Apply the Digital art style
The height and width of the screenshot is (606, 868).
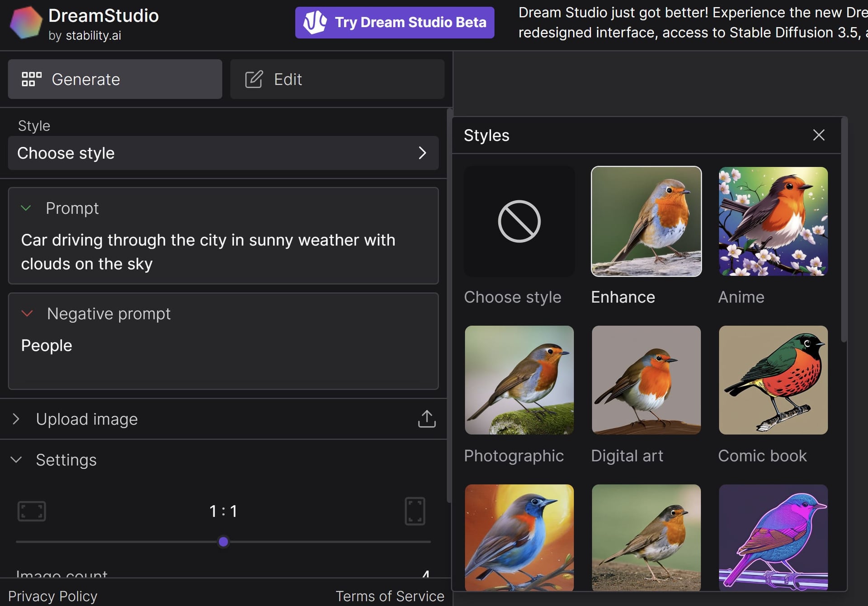[646, 380]
